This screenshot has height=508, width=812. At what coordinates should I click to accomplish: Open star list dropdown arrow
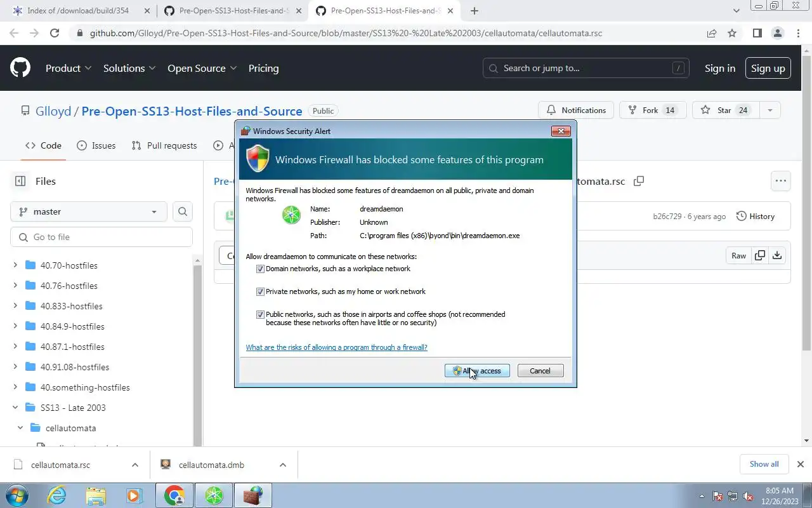pyautogui.click(x=769, y=110)
